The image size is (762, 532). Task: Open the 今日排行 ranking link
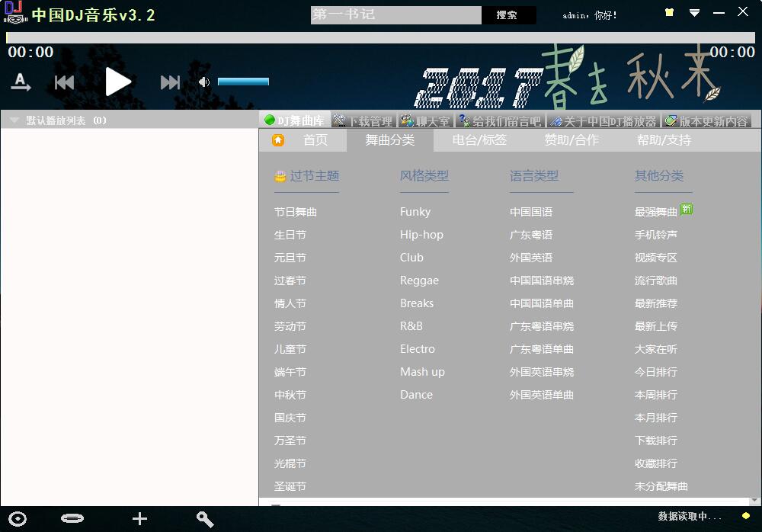[655, 372]
